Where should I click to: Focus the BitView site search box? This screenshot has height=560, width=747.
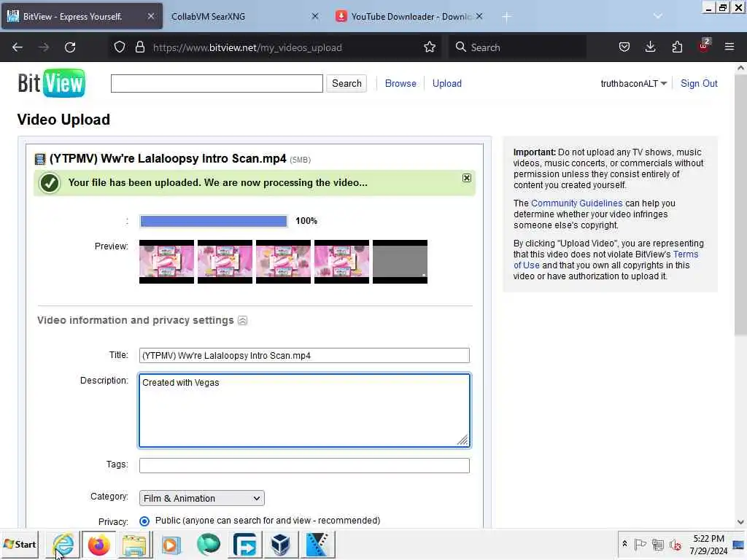pyautogui.click(x=217, y=83)
